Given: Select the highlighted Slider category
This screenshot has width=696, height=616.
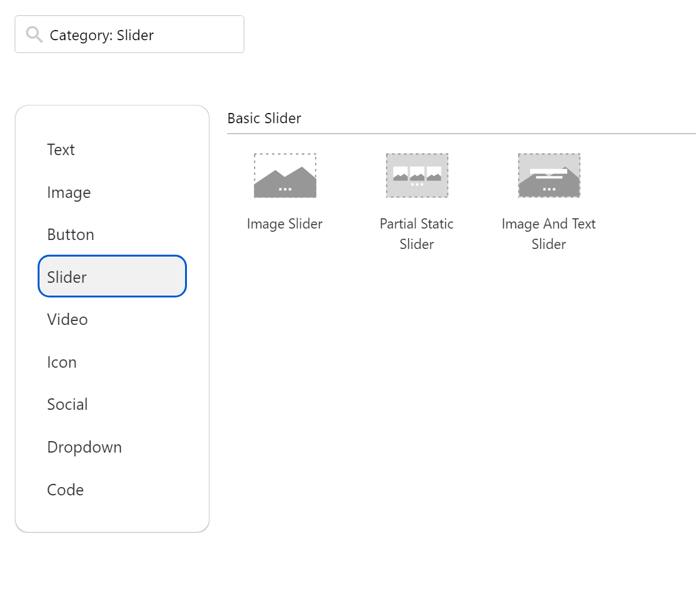Looking at the screenshot, I should tap(112, 276).
